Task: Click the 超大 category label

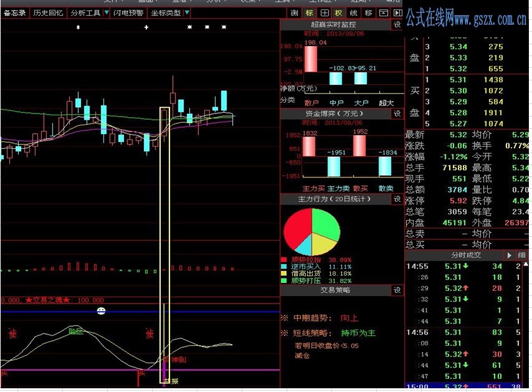Action: (386, 102)
